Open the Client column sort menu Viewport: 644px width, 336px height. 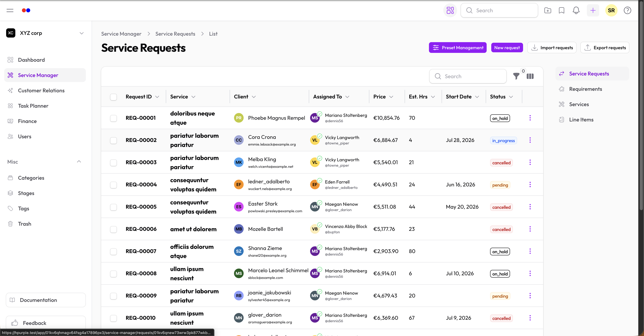(254, 97)
